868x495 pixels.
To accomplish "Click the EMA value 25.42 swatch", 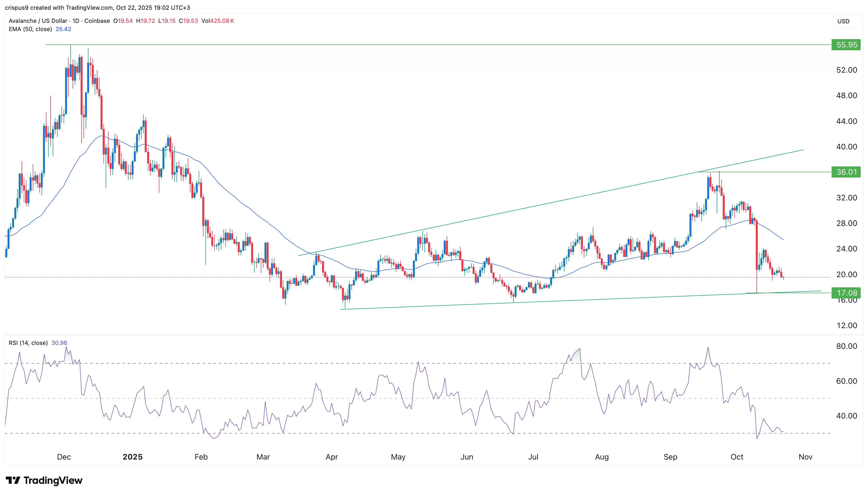I will 63,29.
